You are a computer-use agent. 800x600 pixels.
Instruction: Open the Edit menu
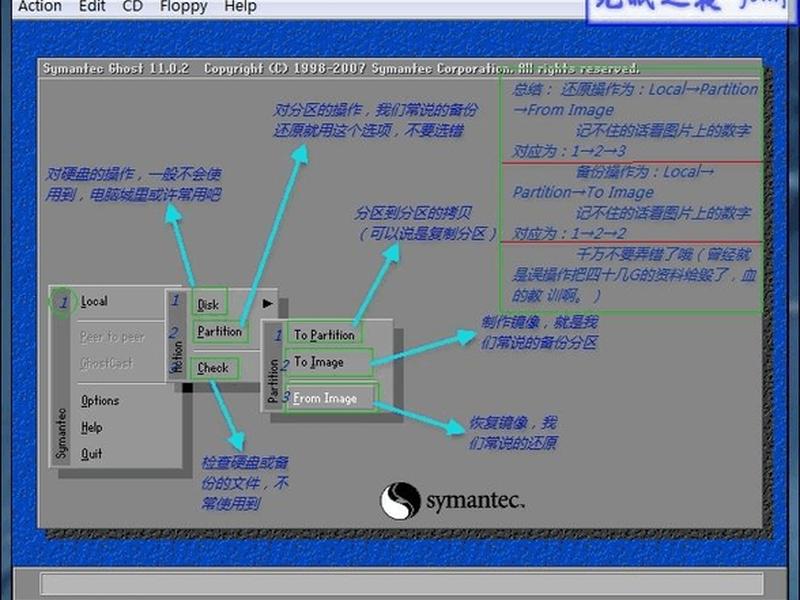tap(92, 6)
